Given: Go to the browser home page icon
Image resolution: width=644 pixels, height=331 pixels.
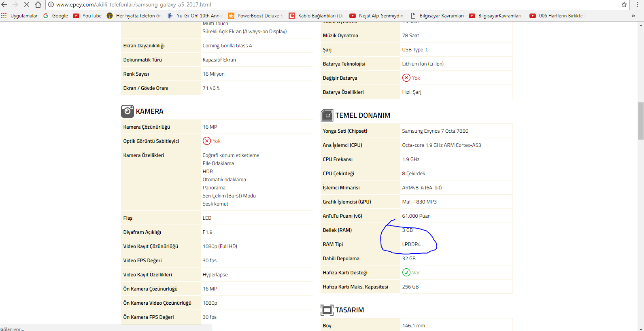Looking at the screenshot, I should (x=38, y=4).
